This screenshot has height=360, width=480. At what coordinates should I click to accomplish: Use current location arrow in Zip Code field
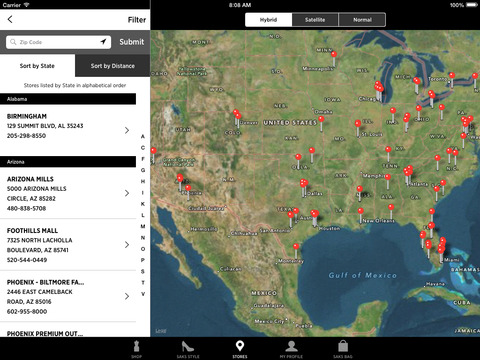point(103,42)
